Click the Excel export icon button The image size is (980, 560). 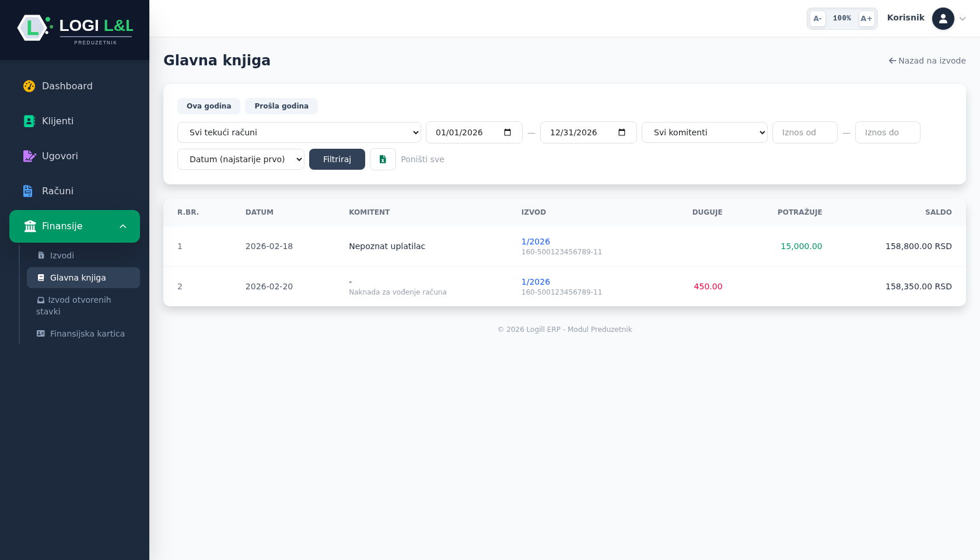point(383,159)
